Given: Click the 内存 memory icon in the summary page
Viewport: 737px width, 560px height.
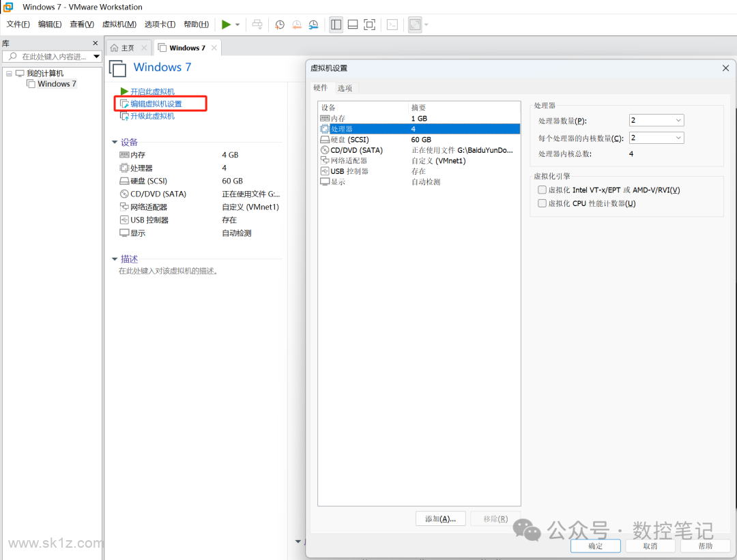Looking at the screenshot, I should point(124,155).
